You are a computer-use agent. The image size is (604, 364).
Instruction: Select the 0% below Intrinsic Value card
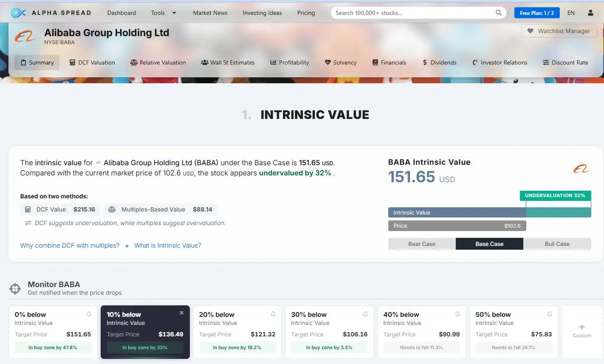pos(53,332)
